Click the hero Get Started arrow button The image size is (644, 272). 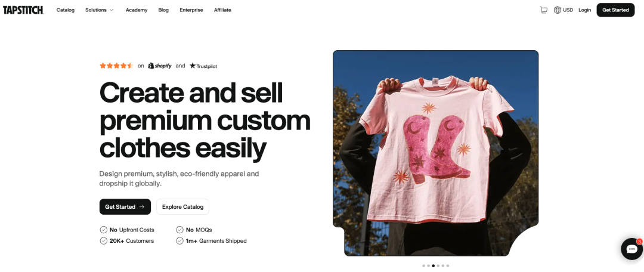tap(125, 206)
